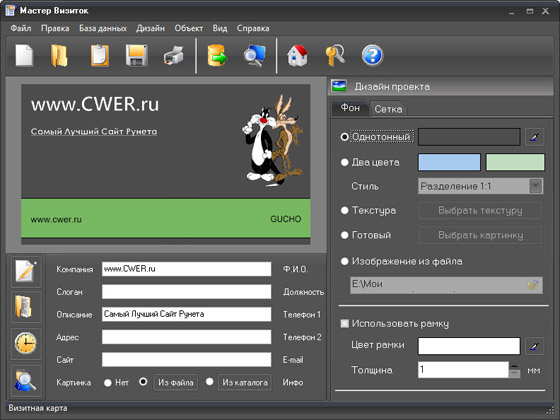Viewport: 560px width, 420px height.
Task: Select www.cwer.ru text on green stripe
Action: 56,220
